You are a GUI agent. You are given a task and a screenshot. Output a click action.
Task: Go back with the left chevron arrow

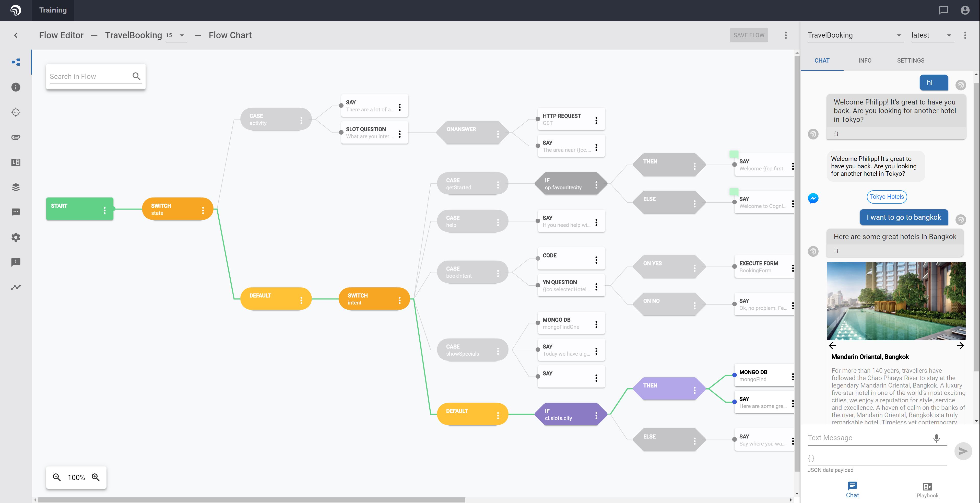pyautogui.click(x=16, y=36)
